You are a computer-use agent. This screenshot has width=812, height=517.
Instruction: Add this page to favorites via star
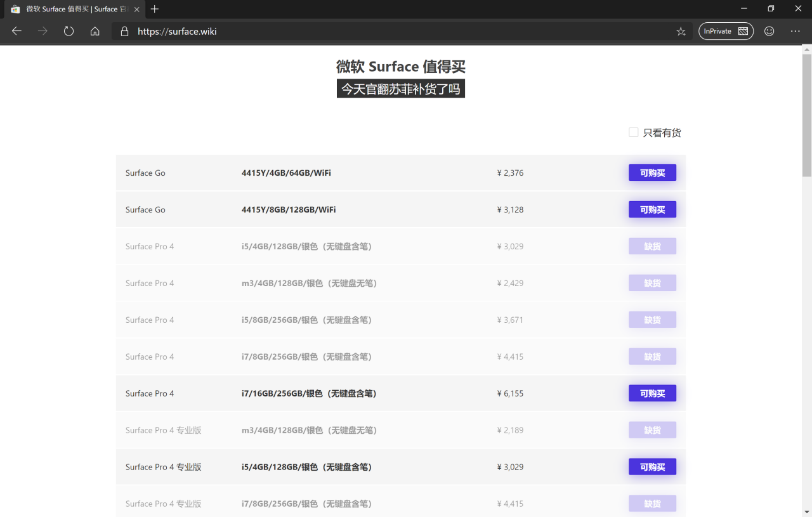point(681,30)
